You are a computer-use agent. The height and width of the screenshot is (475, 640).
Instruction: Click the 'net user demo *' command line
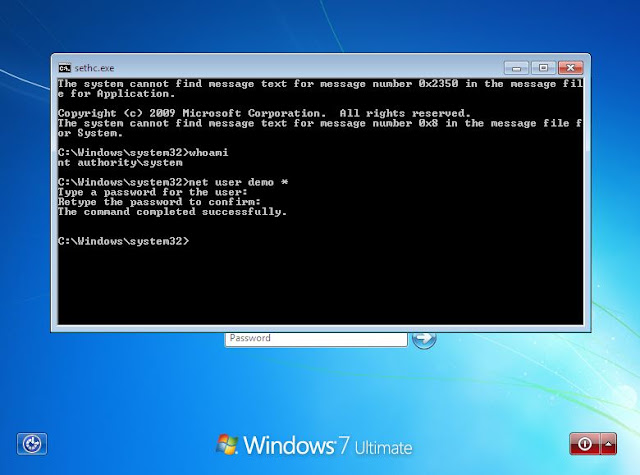[173, 182]
